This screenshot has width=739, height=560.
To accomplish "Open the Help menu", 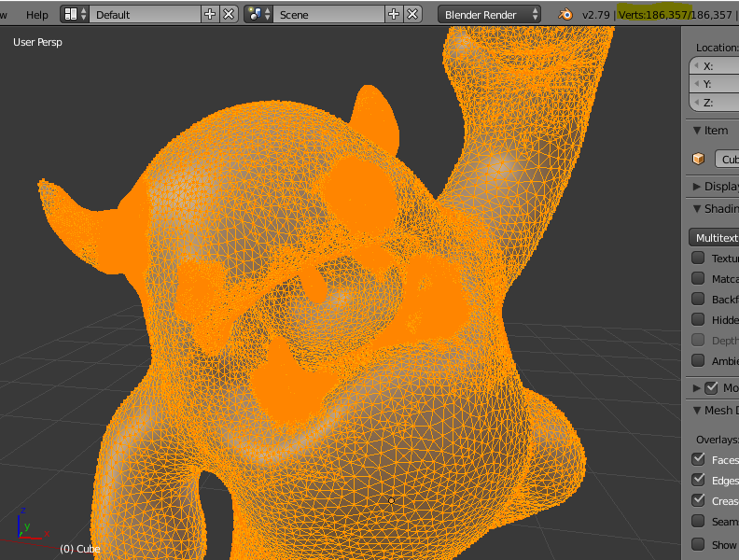I will coord(36,15).
